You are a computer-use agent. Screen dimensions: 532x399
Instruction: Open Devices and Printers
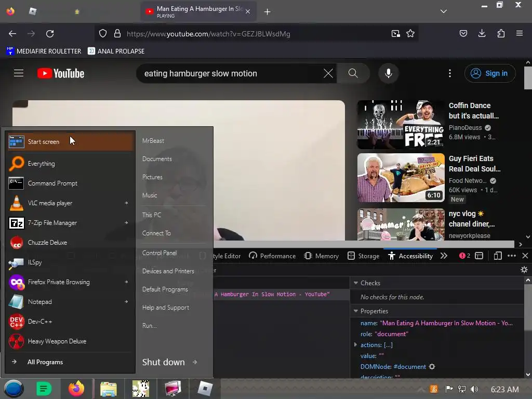click(168, 271)
